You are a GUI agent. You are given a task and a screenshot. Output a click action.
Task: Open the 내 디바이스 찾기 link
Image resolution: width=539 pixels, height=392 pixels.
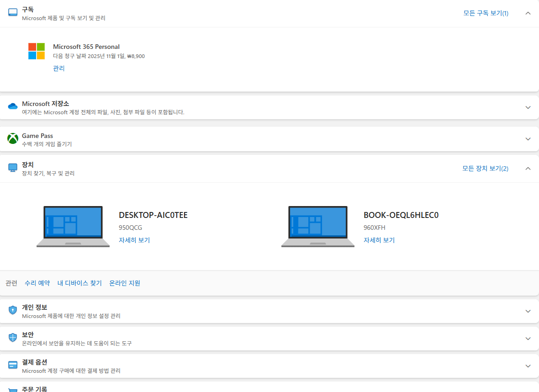[x=79, y=283]
